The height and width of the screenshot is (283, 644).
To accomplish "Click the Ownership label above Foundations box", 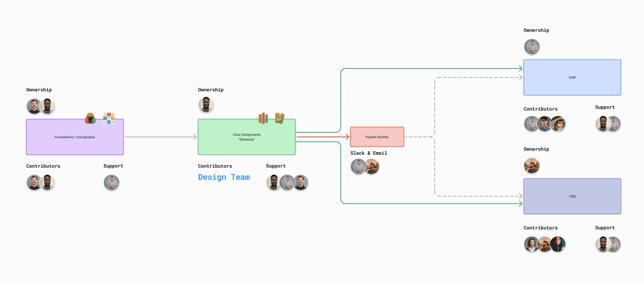I will (39, 90).
